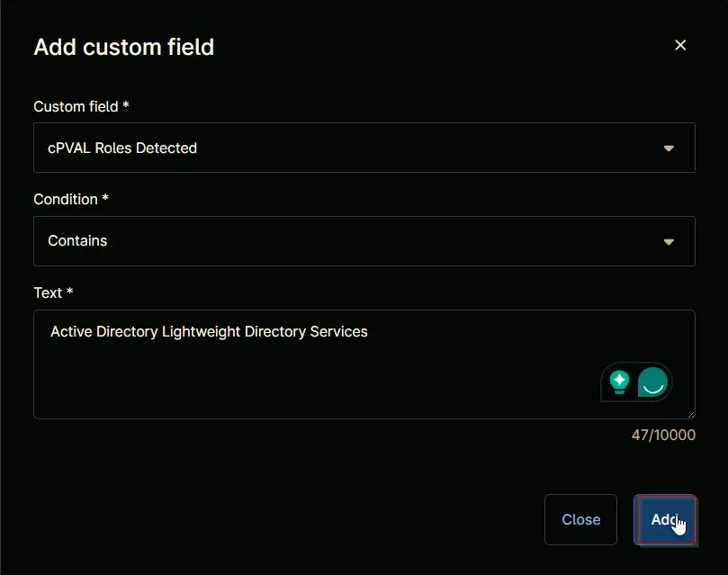Grab the text area resize handle

[x=691, y=415]
